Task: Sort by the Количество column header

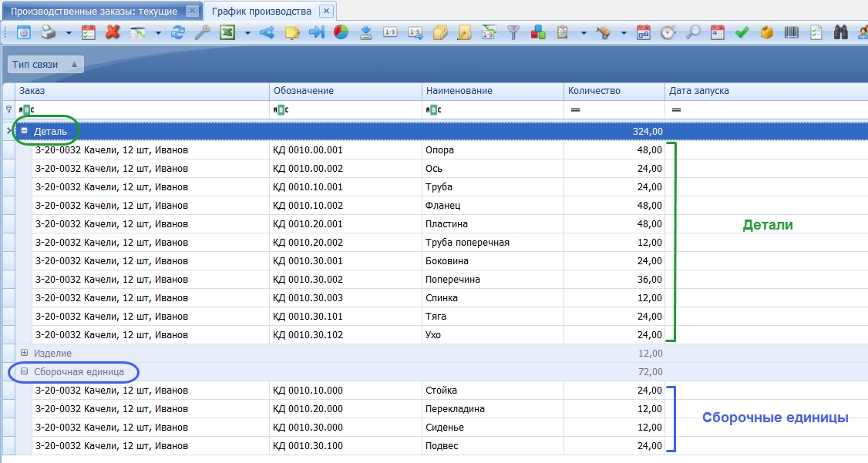Action: (614, 91)
